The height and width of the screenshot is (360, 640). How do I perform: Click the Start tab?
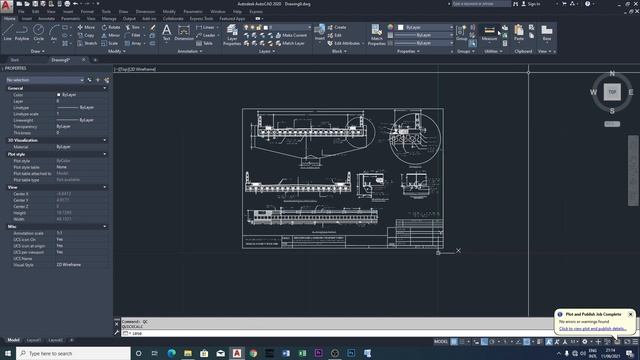[14, 60]
